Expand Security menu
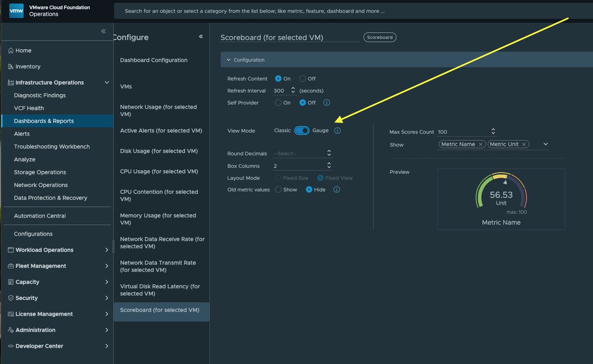593x364 pixels. 107,298
